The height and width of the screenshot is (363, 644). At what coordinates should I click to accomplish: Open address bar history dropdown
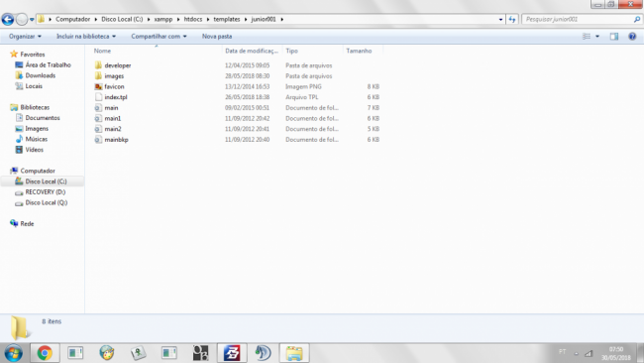pos(500,19)
